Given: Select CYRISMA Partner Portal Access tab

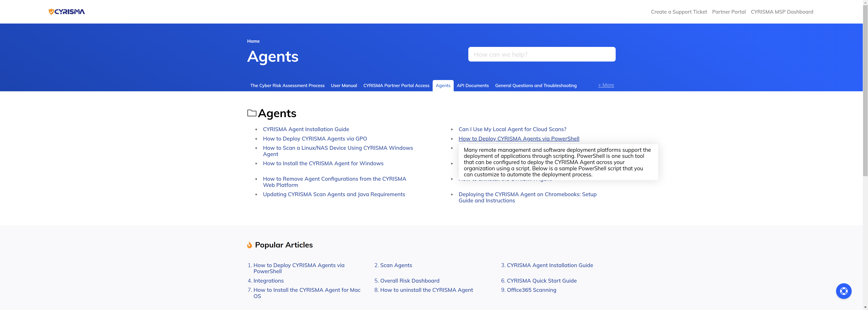Looking at the screenshot, I should 396,86.
